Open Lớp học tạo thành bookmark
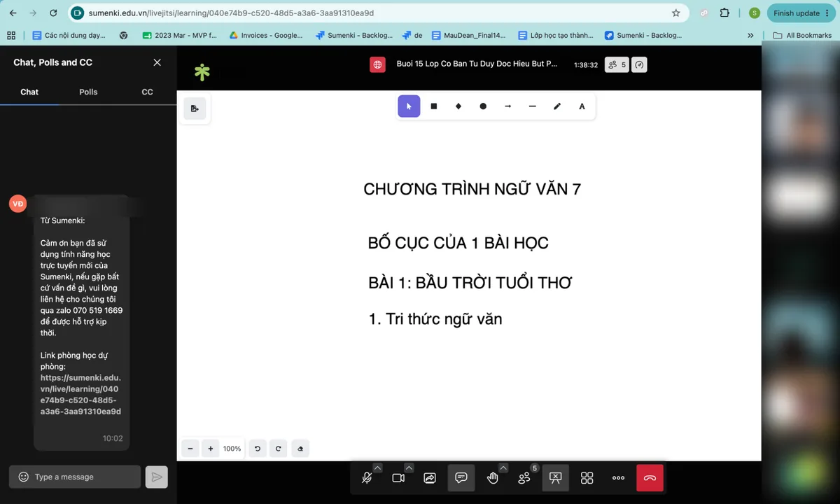The image size is (840, 504). pos(556,35)
